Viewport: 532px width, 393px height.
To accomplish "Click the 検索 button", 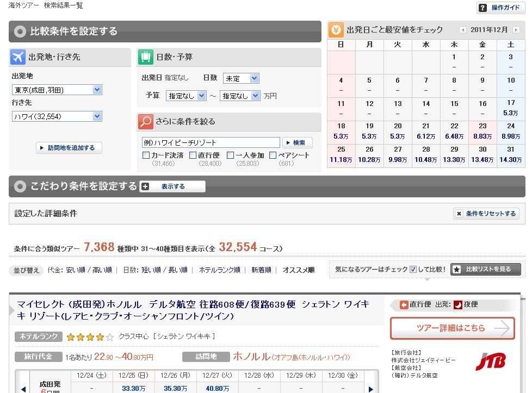I will [x=297, y=142].
